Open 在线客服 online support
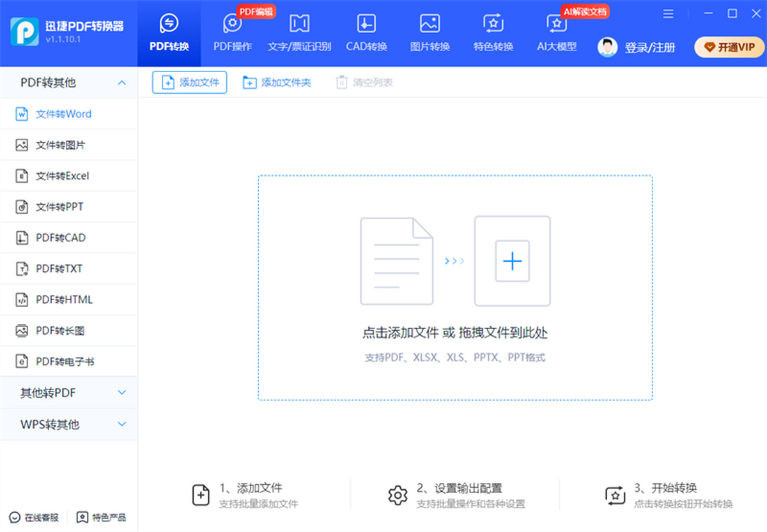The image size is (767, 532). (x=35, y=517)
